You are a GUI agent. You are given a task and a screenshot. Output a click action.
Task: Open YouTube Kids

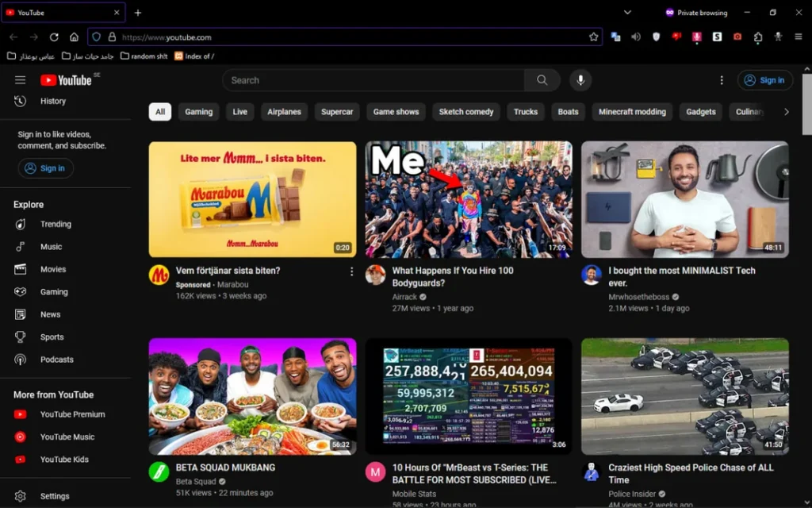coord(65,460)
